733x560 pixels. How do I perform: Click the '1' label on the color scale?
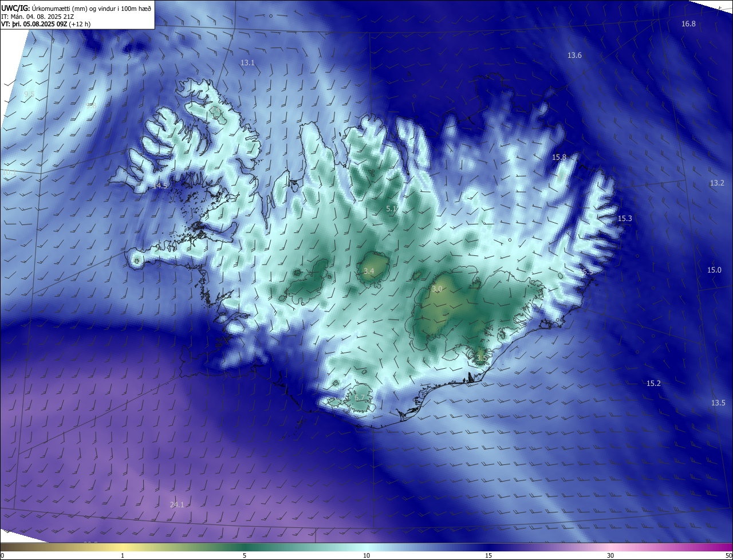coord(123,556)
